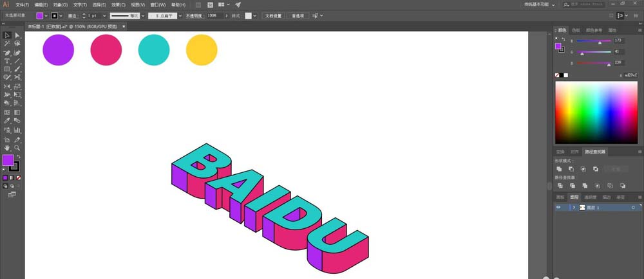
Task: Select the Selection (black arrow) tool
Action: (x=7, y=35)
